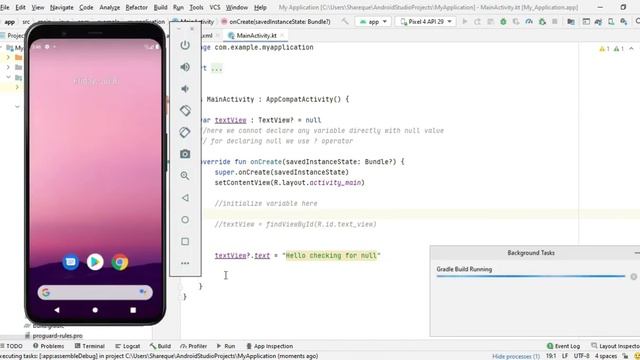Expand the second project tree folder
The width and height of the screenshot is (640, 360).
pos(8,67)
